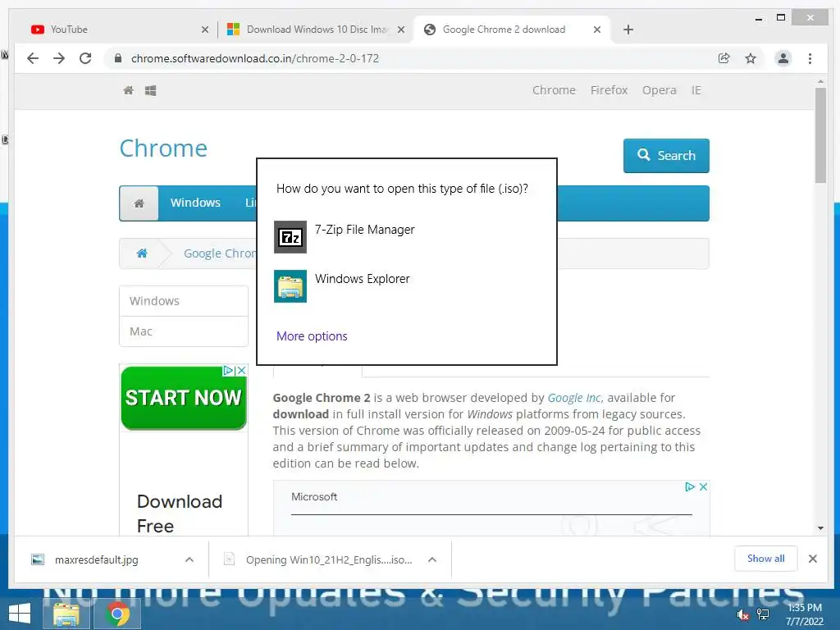Open the Windows Start menu
This screenshot has width=840, height=630.
(20, 614)
